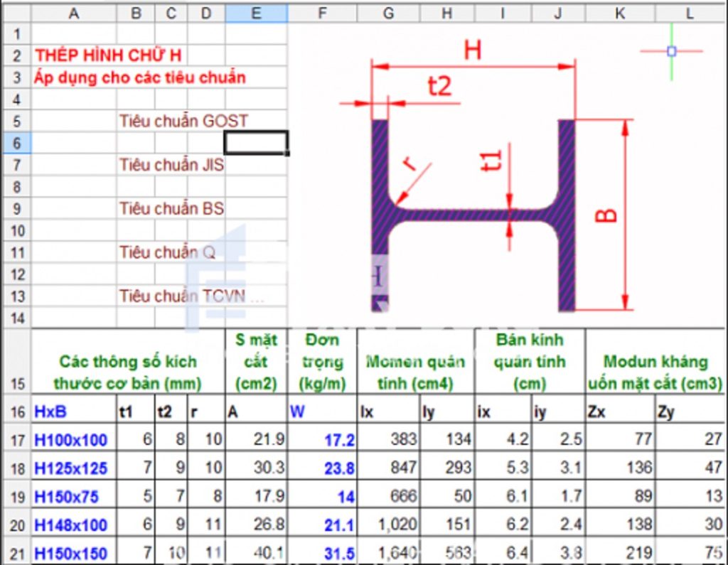The image size is (728, 565).
Task: Click the active empty cell E6
Action: click(256, 143)
